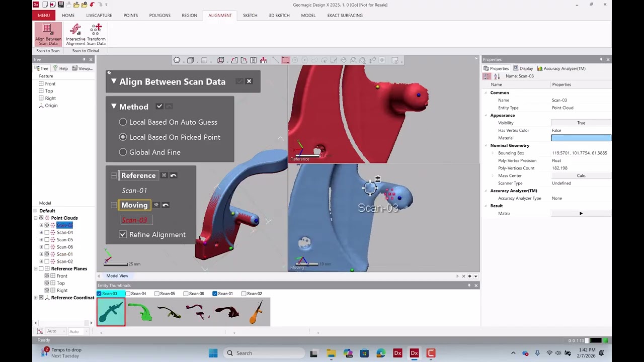Collapse the Reference Planes tree node
Viewport: 644px width, 362px height.
click(x=36, y=269)
